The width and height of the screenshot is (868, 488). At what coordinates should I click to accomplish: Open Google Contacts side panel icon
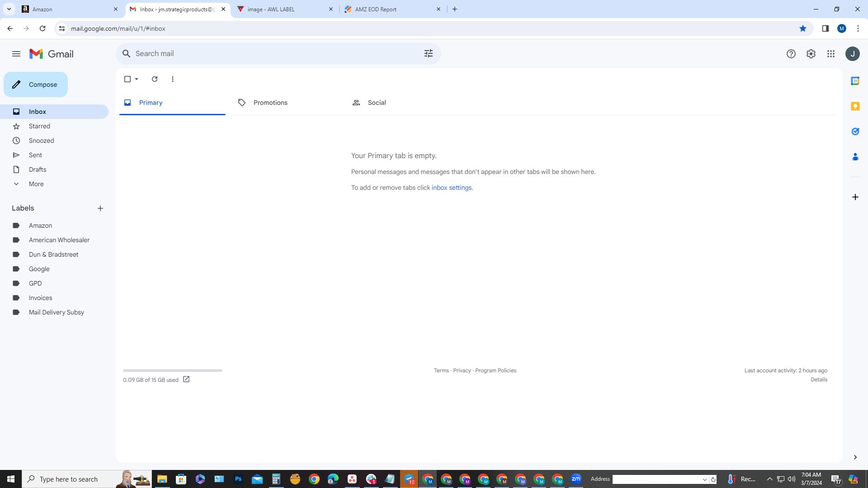(x=855, y=157)
